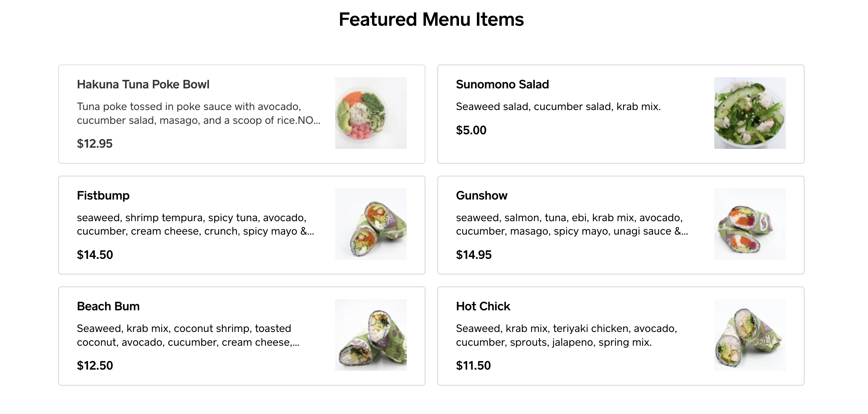Click the Beach Bum item photo
The image size is (868, 414).
tap(371, 335)
